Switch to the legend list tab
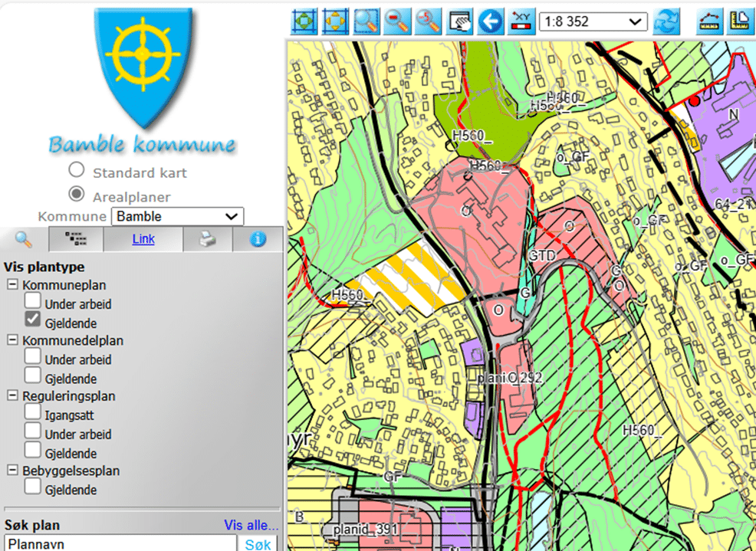Viewport: 756px width, 551px height. coord(76,239)
